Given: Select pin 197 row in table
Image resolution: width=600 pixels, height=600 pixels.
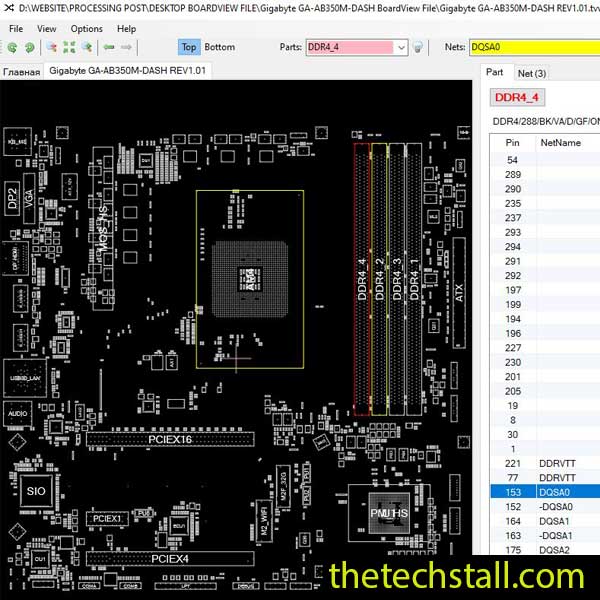Looking at the screenshot, I should pyautogui.click(x=545, y=290).
